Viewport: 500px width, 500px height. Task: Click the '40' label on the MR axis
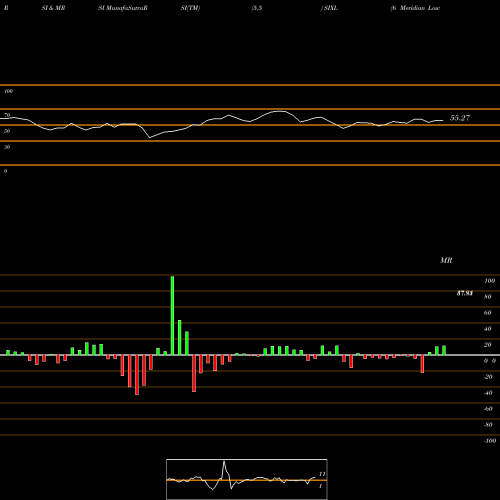[x=487, y=329]
